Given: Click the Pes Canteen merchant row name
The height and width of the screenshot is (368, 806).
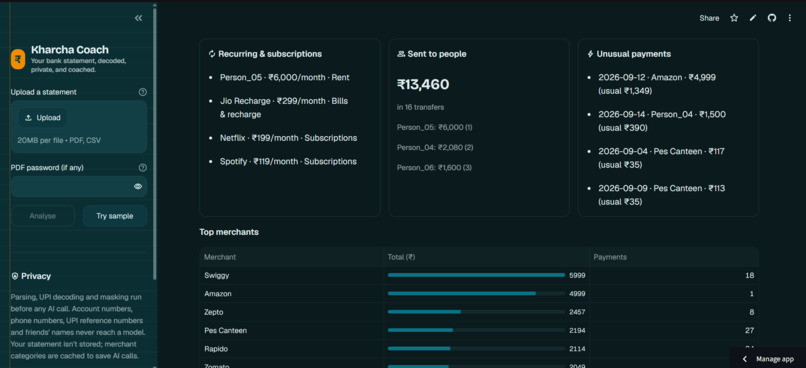Looking at the screenshot, I should tap(225, 330).
